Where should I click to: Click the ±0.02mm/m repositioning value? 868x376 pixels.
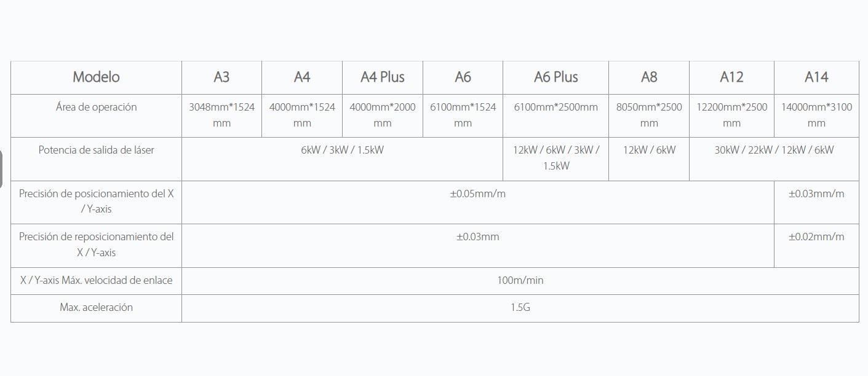coord(816,237)
